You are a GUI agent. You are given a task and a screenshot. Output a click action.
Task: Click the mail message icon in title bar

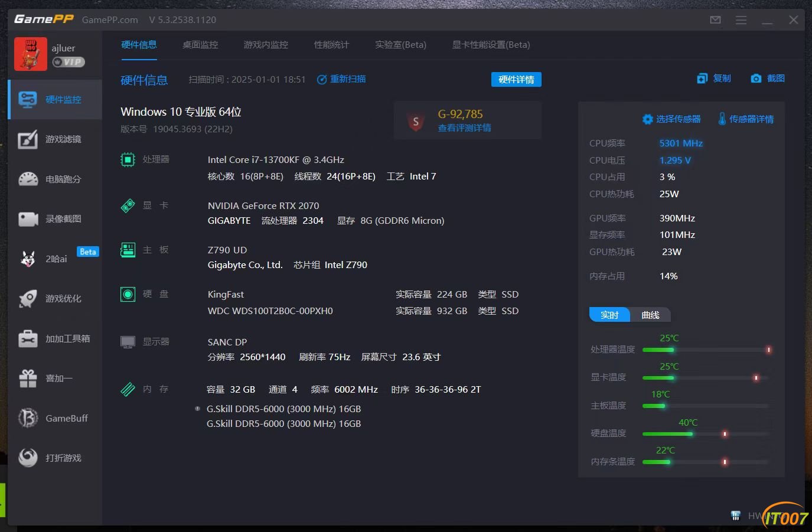point(715,19)
